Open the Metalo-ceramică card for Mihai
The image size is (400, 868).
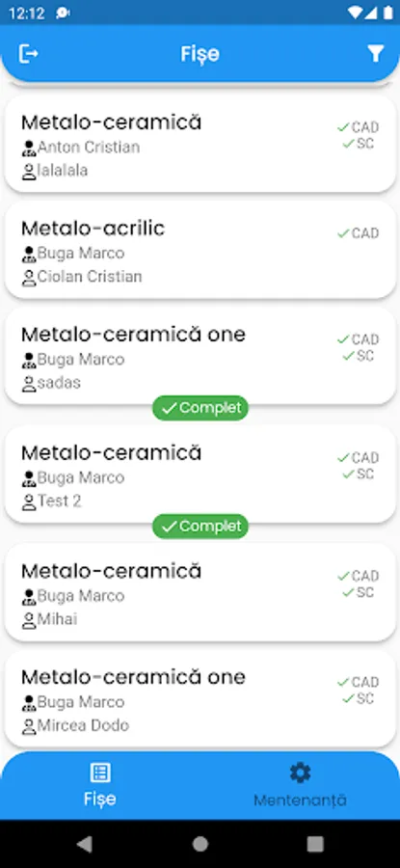tap(200, 592)
